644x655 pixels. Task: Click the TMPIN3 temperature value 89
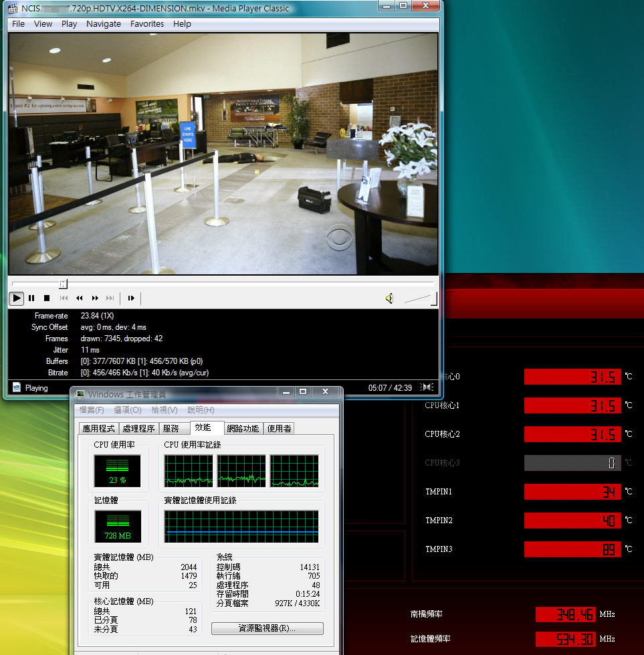point(572,549)
